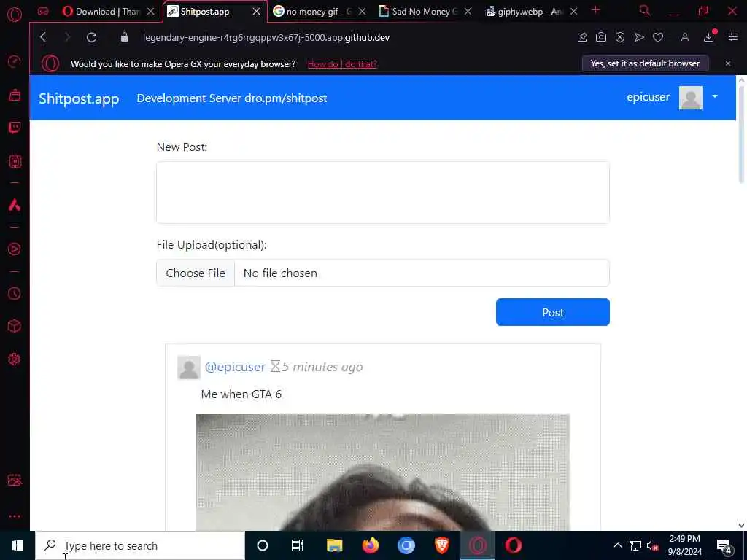Take a snapshot with camera icon
Image resolution: width=747 pixels, height=560 pixels.
pos(601,37)
